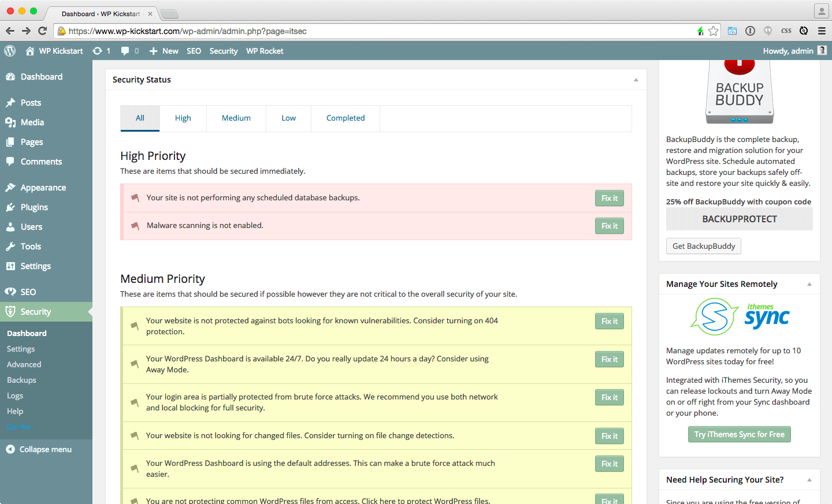Viewport: 832px width, 504px height.
Task: Reload the page with refresh icon
Action: pyautogui.click(x=42, y=31)
